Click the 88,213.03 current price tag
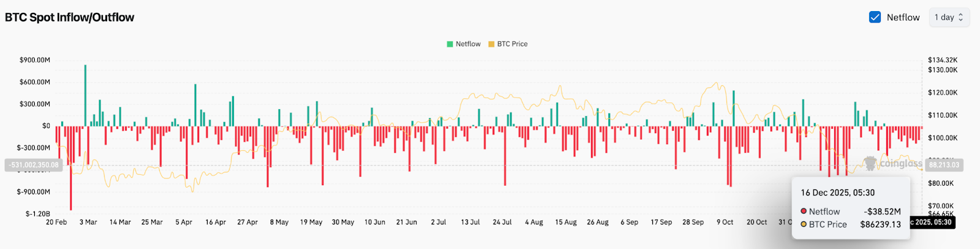The image size is (980, 249). click(944, 165)
